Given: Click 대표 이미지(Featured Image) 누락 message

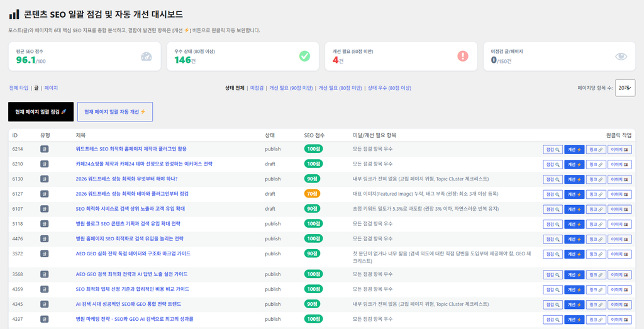Looking at the screenshot, I should point(425,194).
